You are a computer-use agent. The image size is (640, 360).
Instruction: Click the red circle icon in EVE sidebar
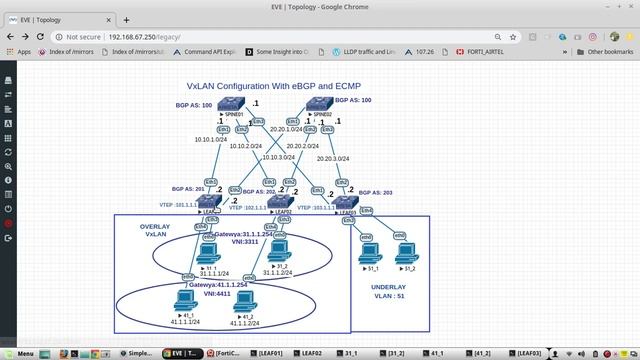click(8, 223)
